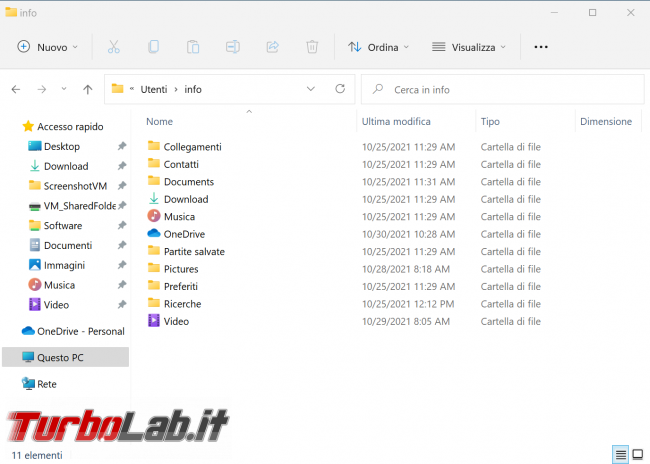Click Utenti in the address path

154,89
